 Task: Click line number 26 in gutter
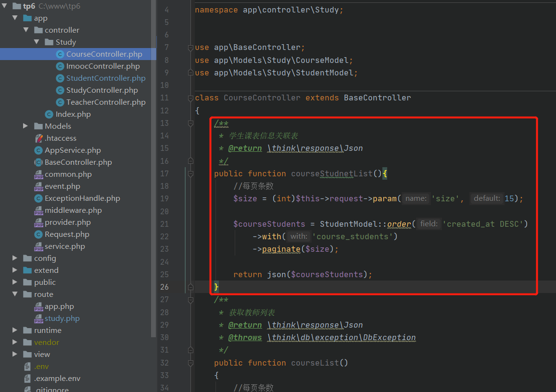[x=164, y=287]
